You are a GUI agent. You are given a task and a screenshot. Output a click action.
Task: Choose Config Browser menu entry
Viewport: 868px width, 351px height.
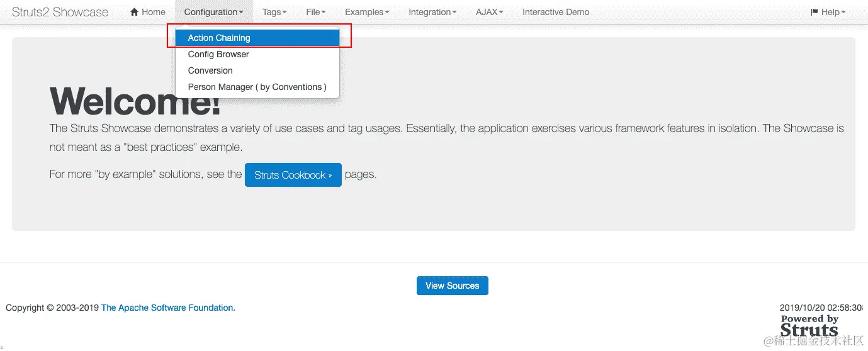(218, 54)
